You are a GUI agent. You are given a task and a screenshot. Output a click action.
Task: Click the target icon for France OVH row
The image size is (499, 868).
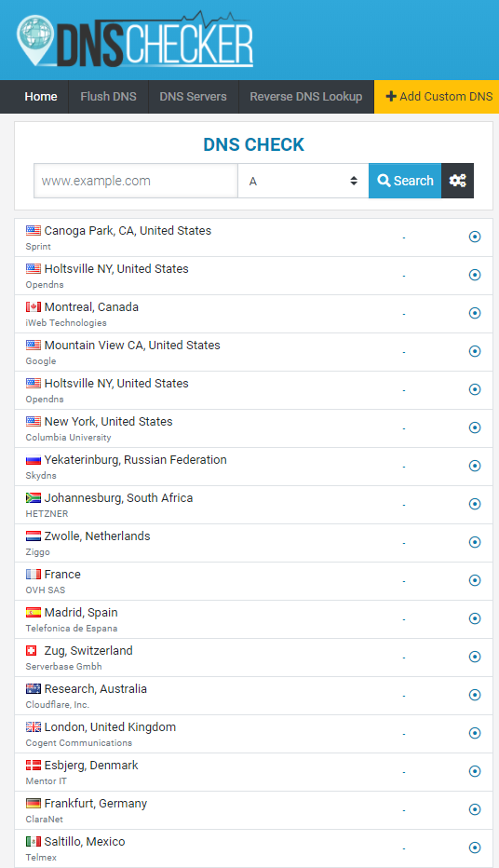(x=475, y=581)
